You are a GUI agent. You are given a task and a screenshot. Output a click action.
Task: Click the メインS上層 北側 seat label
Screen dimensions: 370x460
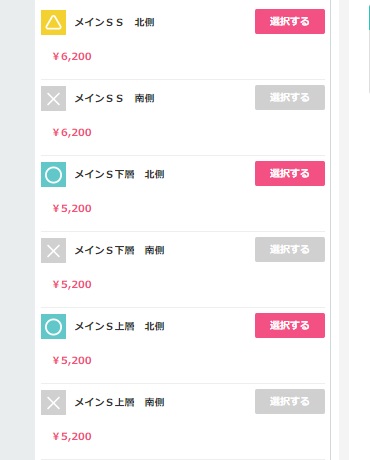pyautogui.click(x=119, y=326)
